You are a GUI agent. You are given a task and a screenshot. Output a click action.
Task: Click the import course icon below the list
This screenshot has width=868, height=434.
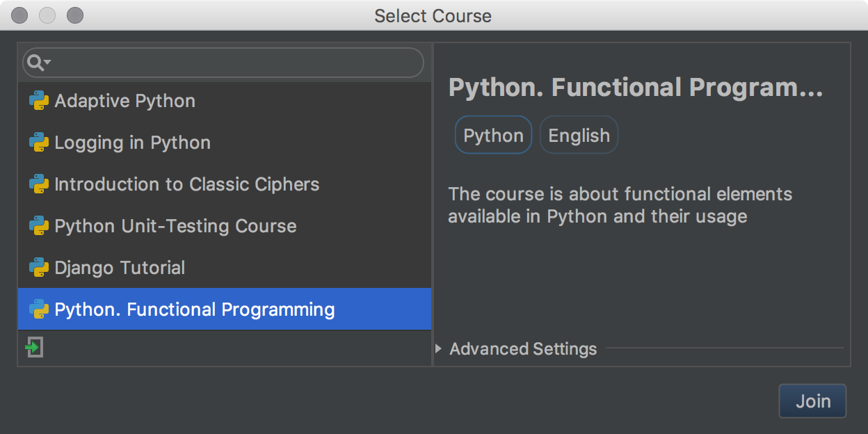(34, 347)
